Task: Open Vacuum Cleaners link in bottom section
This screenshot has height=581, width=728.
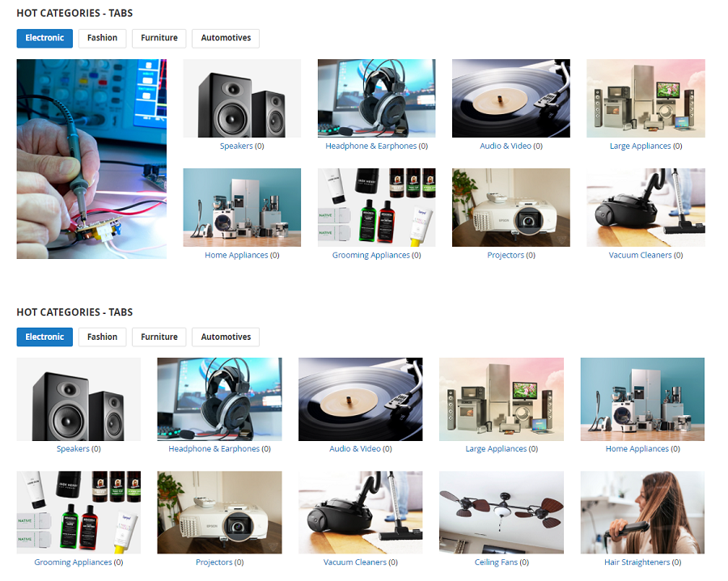Action: 355,562
